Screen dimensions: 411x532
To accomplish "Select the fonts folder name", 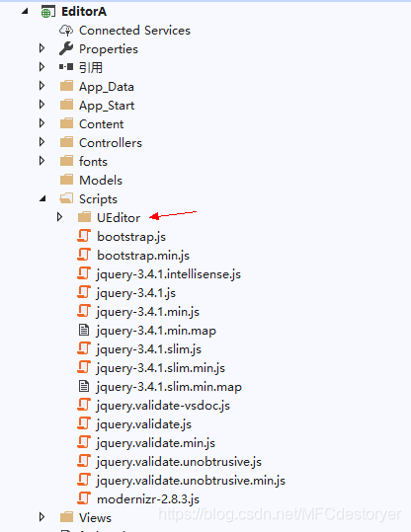I will 93,162.
